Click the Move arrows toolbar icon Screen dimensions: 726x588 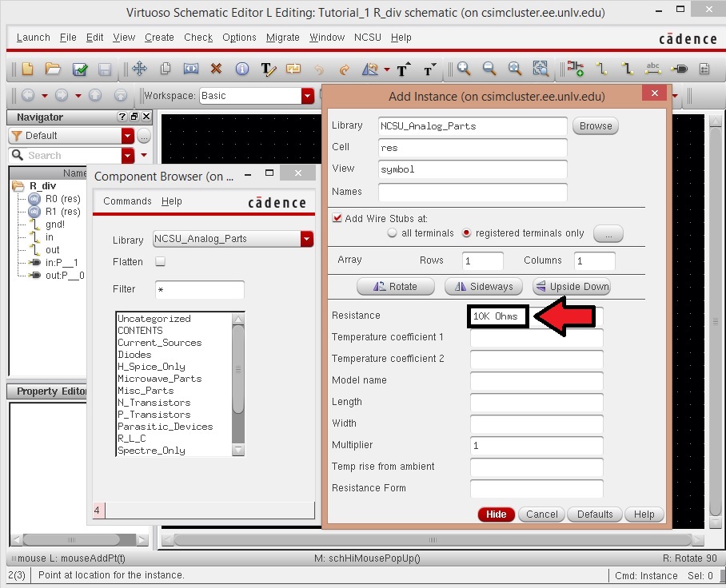(x=138, y=70)
